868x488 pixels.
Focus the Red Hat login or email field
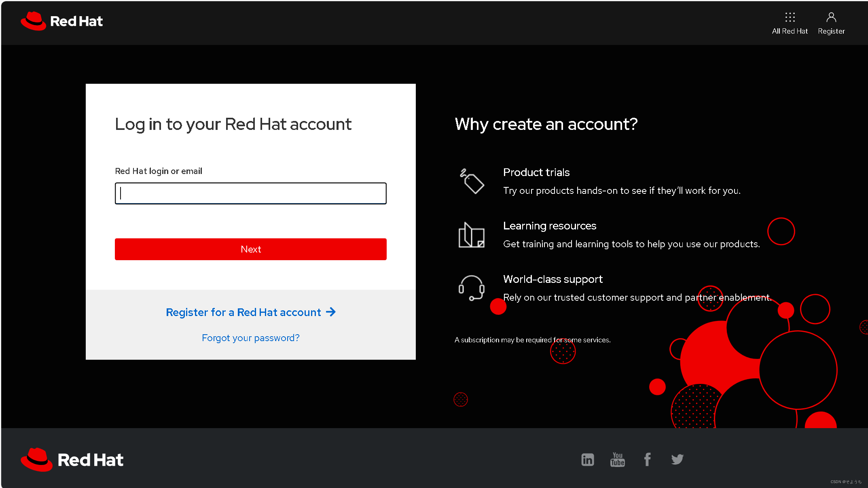coord(250,193)
